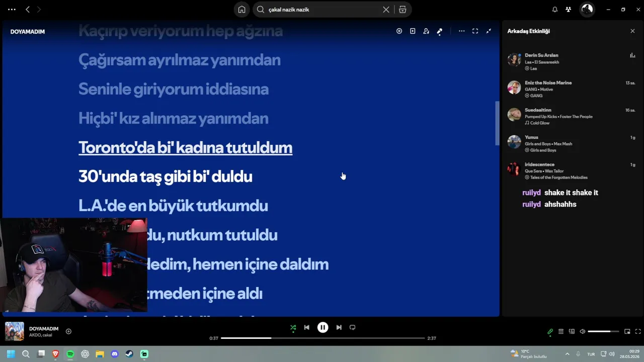
Task: Open iridescentece's profile
Action: (x=539, y=164)
